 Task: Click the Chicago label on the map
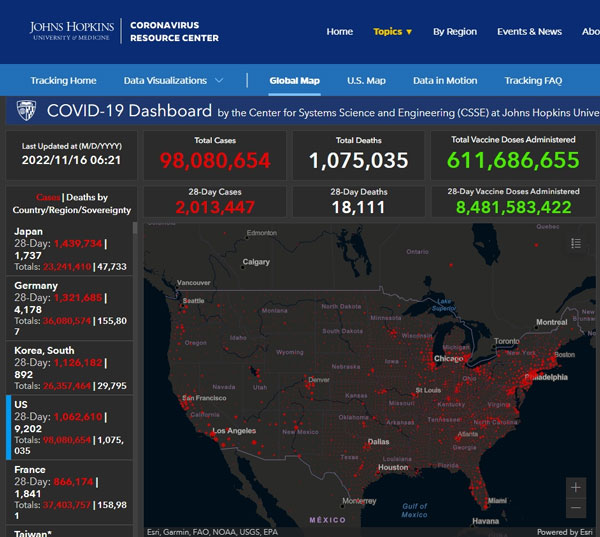point(448,359)
